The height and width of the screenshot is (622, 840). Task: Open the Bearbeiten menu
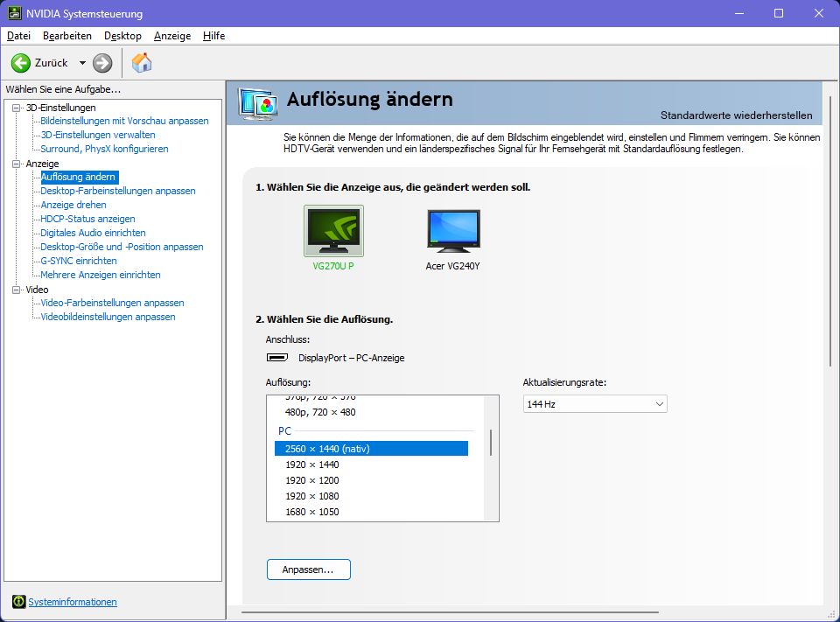[67, 36]
